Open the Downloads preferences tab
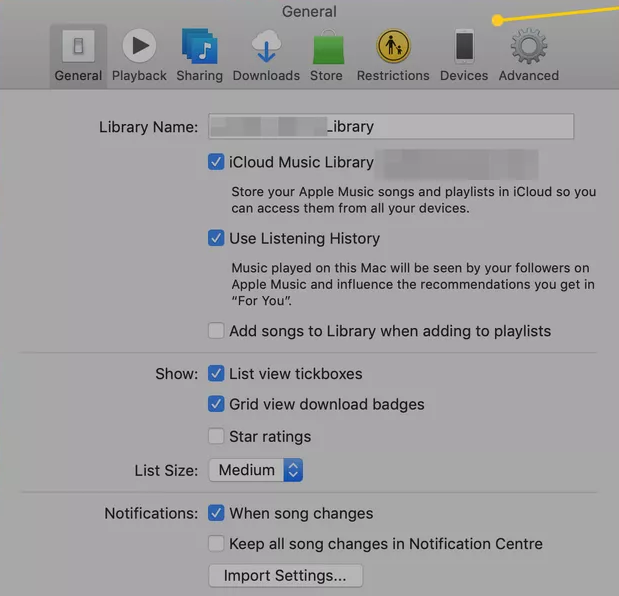 coord(266,56)
